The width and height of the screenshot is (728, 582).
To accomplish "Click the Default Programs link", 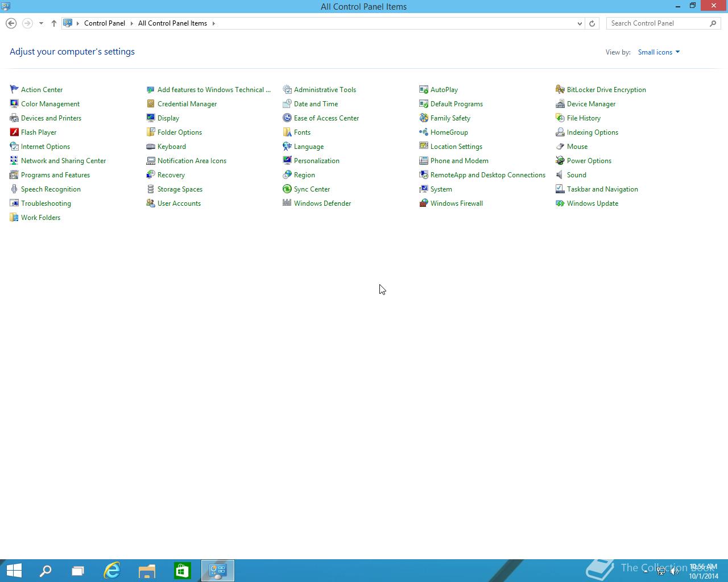I will coord(457,104).
